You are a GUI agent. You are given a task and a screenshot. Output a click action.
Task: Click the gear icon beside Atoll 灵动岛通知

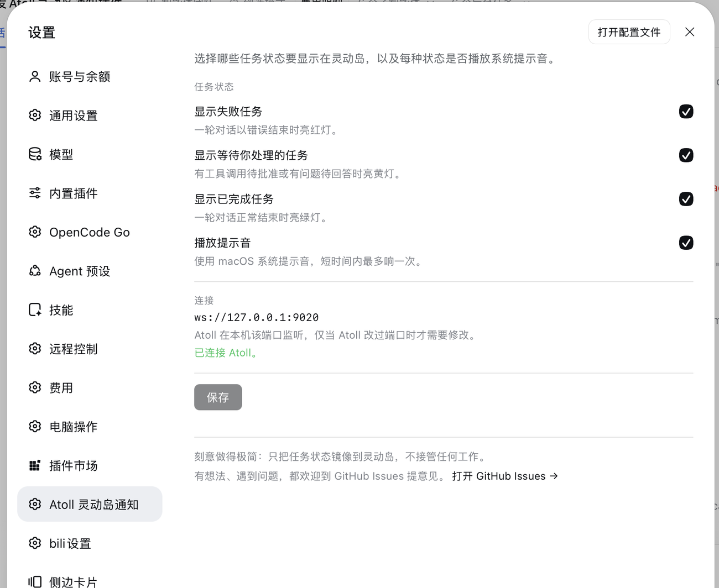point(35,505)
